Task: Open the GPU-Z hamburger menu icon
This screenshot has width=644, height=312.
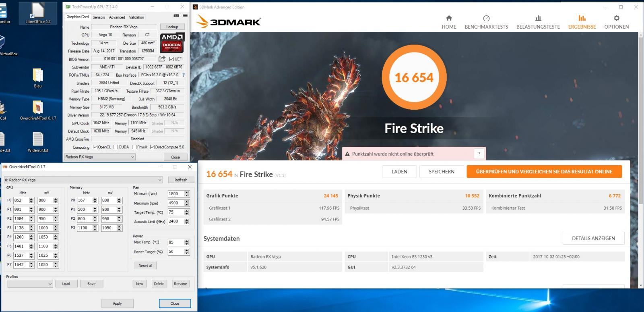Action: 185,16
